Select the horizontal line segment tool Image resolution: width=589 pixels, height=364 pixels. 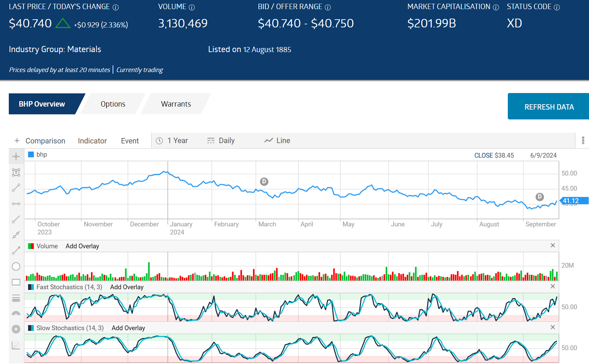(16, 204)
